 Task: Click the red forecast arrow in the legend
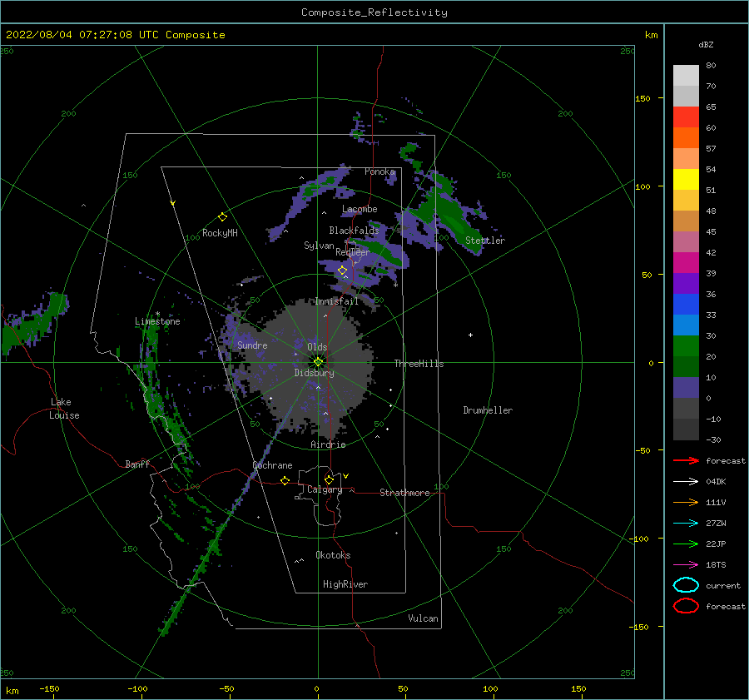(x=686, y=460)
